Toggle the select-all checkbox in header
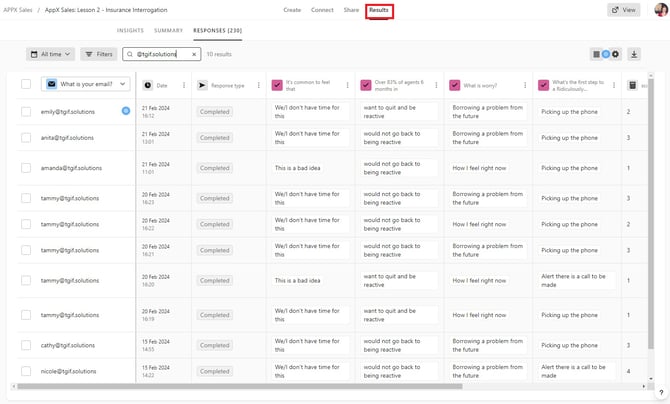The width and height of the screenshot is (670, 404). [x=26, y=85]
